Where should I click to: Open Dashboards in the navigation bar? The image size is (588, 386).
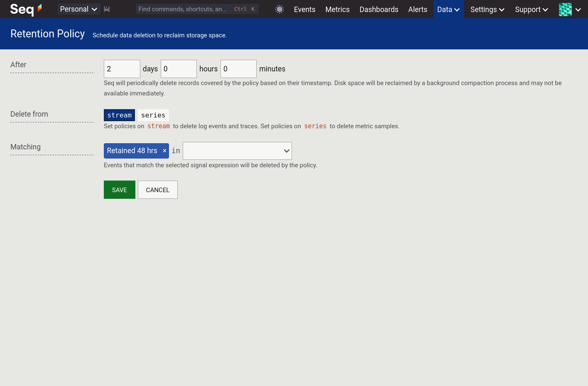[379, 9]
